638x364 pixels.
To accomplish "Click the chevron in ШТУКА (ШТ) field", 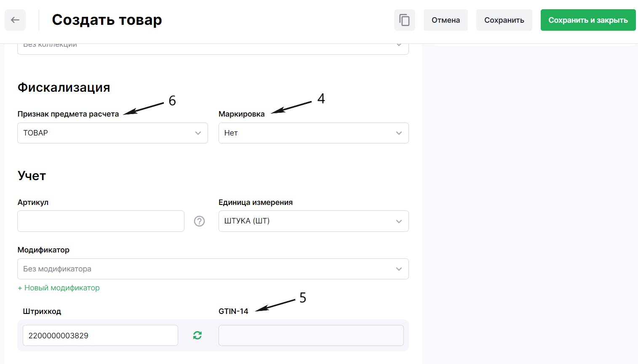I will point(399,221).
